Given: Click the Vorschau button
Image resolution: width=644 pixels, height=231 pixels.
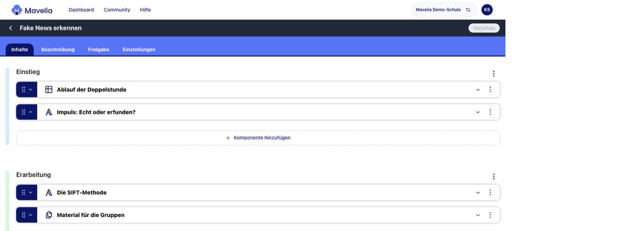Looking at the screenshot, I should (x=484, y=28).
